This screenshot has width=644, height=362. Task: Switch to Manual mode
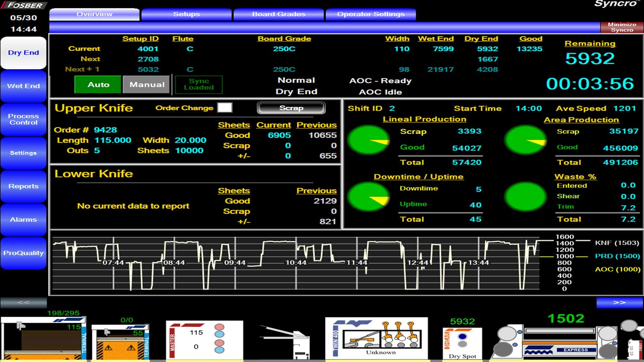pos(147,84)
